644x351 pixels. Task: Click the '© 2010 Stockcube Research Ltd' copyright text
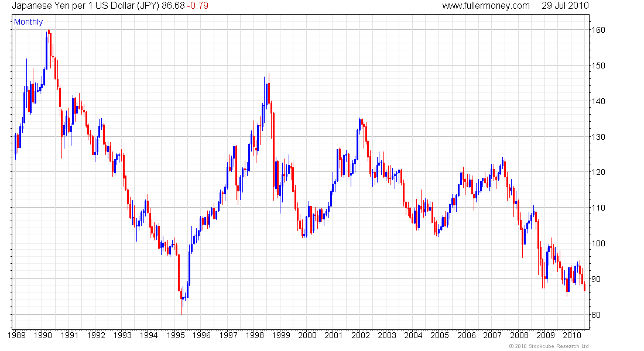coord(549,346)
